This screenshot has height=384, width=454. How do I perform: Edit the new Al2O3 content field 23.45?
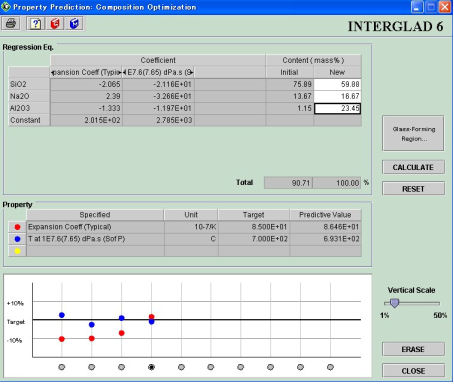(337, 108)
